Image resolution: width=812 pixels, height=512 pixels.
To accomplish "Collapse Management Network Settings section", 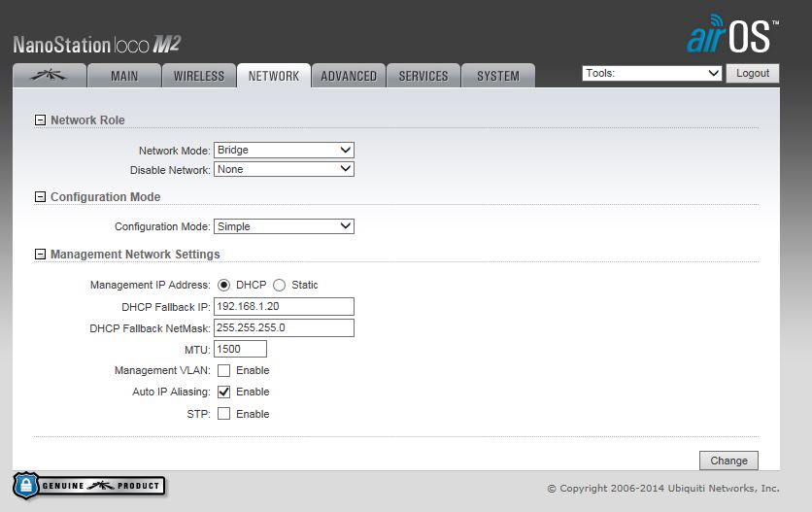I will click(40, 254).
